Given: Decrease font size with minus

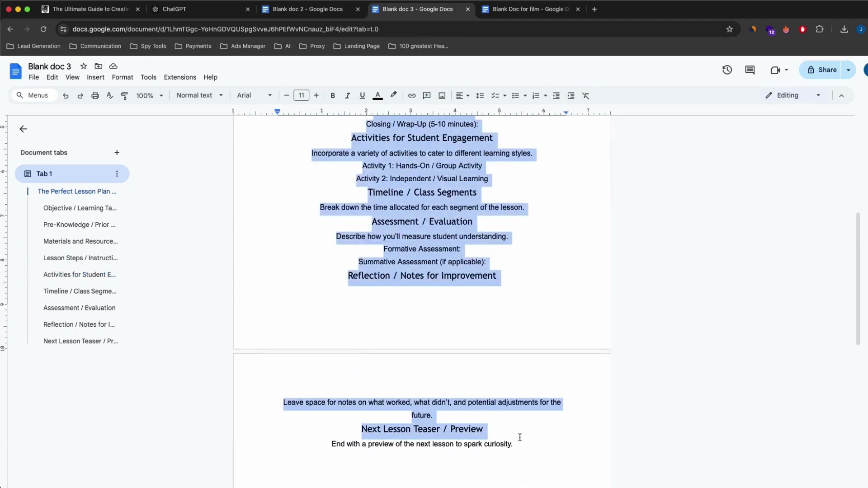Looking at the screenshot, I should (286, 95).
